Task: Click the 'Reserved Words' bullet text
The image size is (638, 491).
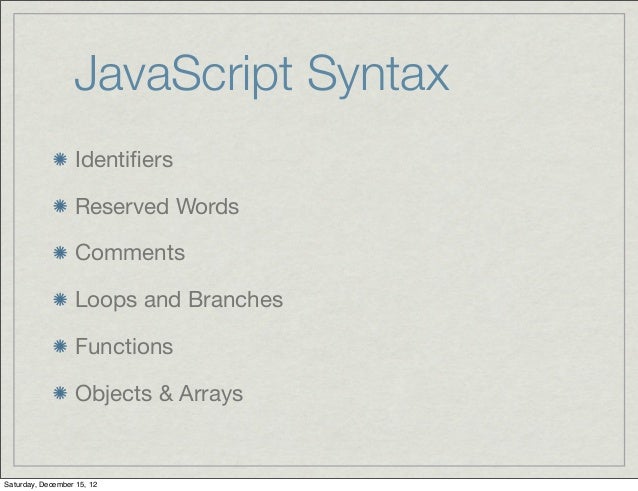Action: click(x=157, y=206)
